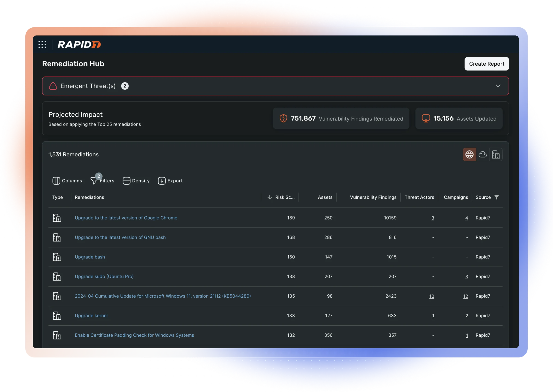
Task: Open the 10 threat actors for KB5044280
Action: click(432, 296)
